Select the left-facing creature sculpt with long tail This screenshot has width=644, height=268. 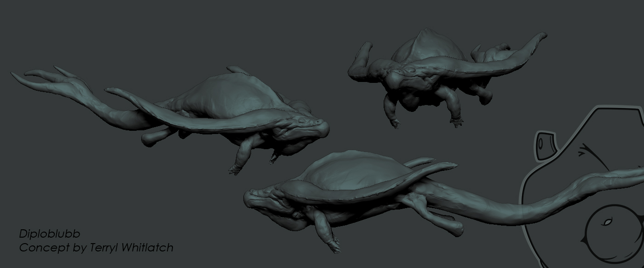[x=444, y=201]
